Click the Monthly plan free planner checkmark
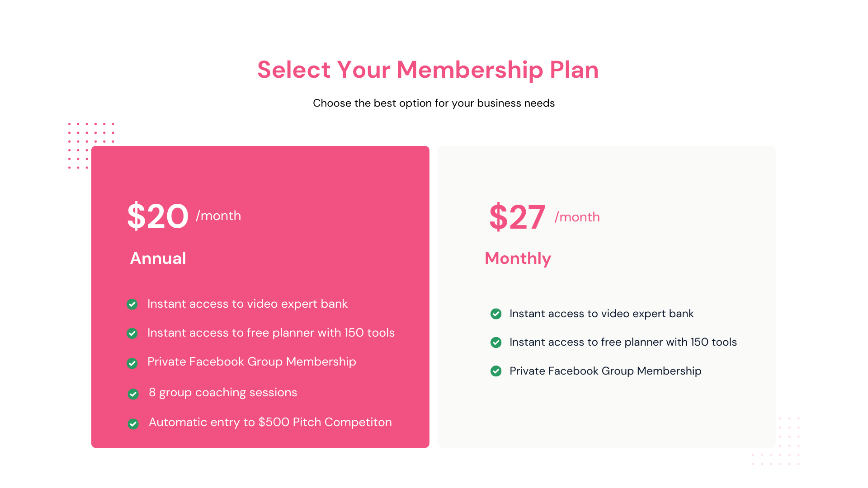This screenshot has width=868, height=488. click(496, 343)
